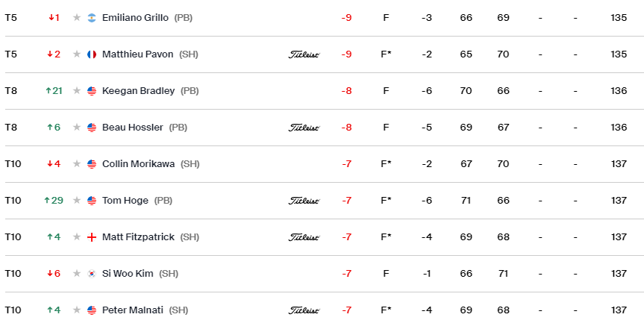Screen dimensions: 644x326
Task: Toggle the favorite star for Keegan Bradley
Action: pyautogui.click(x=77, y=91)
